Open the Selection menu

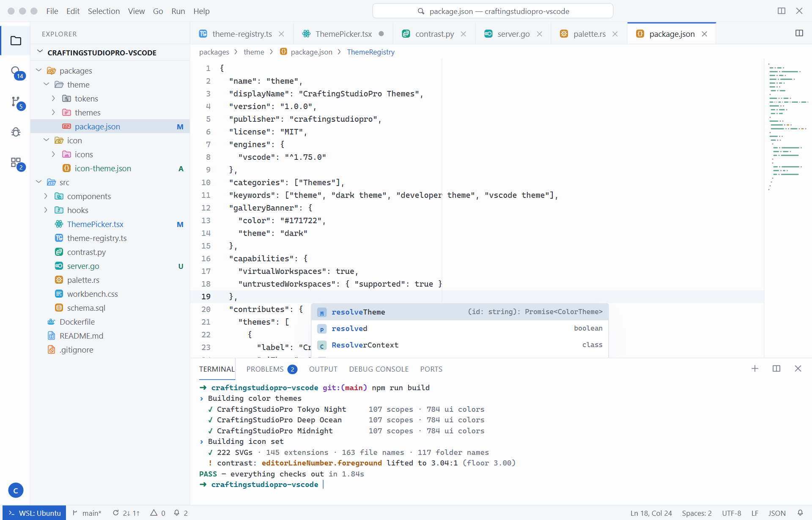click(104, 11)
